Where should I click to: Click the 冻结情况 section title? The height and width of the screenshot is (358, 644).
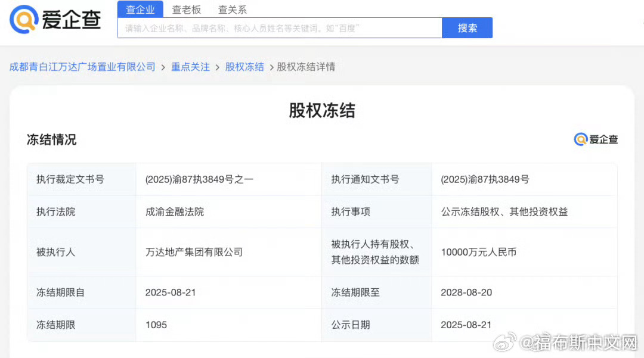click(52, 139)
